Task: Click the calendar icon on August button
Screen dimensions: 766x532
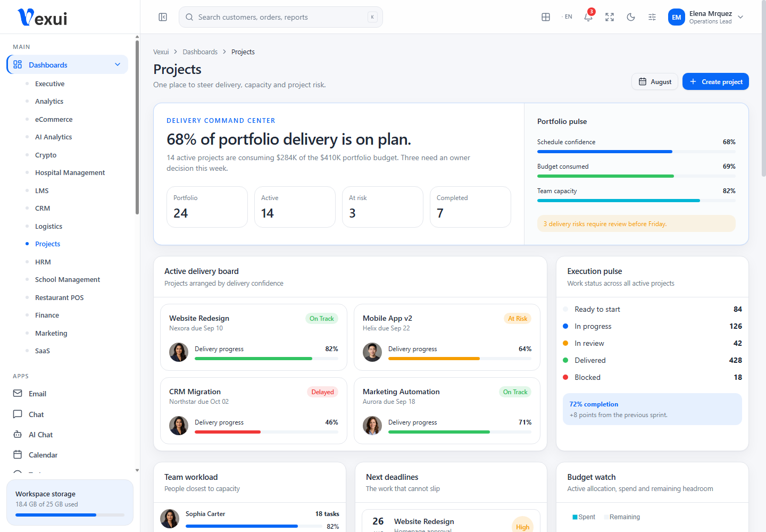Action: point(643,82)
